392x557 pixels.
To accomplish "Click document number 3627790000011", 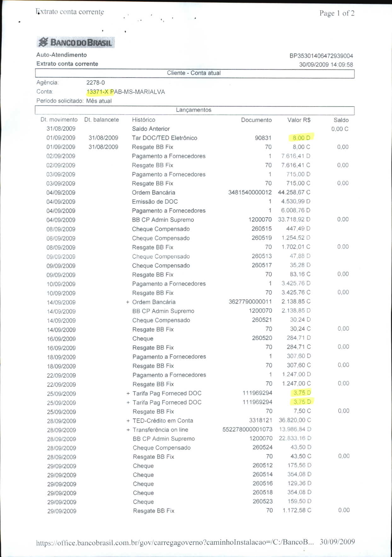I will pyautogui.click(x=250, y=302).
